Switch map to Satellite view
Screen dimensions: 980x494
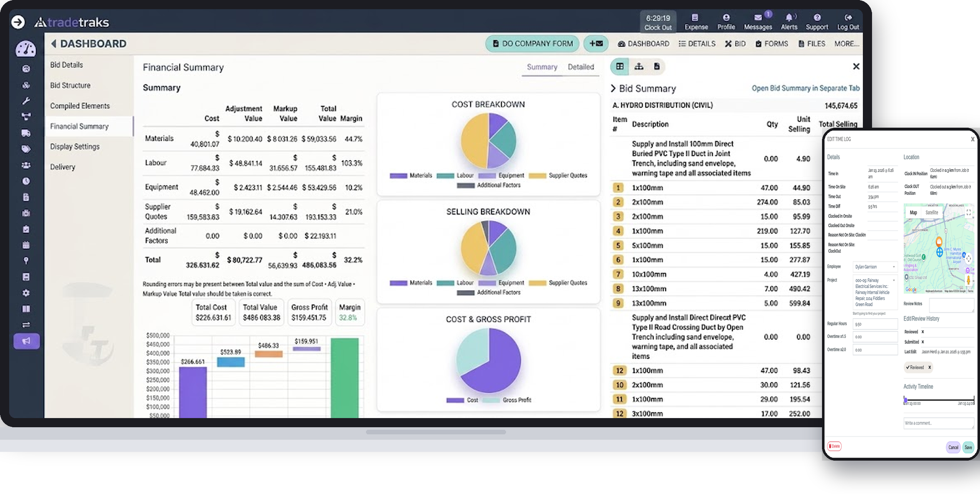click(932, 212)
